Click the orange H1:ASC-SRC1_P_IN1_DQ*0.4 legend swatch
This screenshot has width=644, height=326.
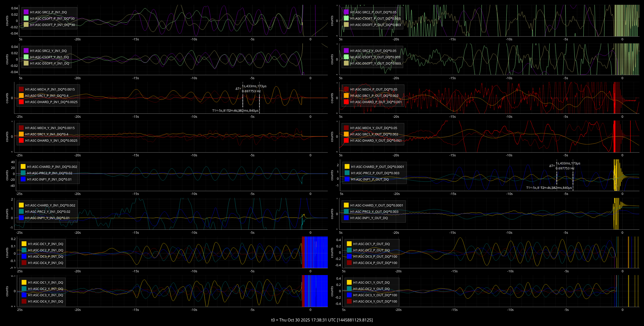coord(21,96)
